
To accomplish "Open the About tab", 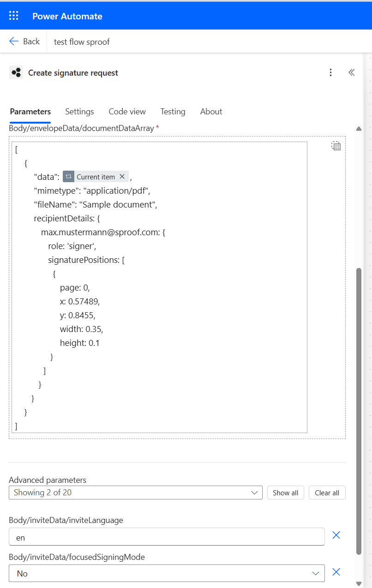I will (x=211, y=112).
